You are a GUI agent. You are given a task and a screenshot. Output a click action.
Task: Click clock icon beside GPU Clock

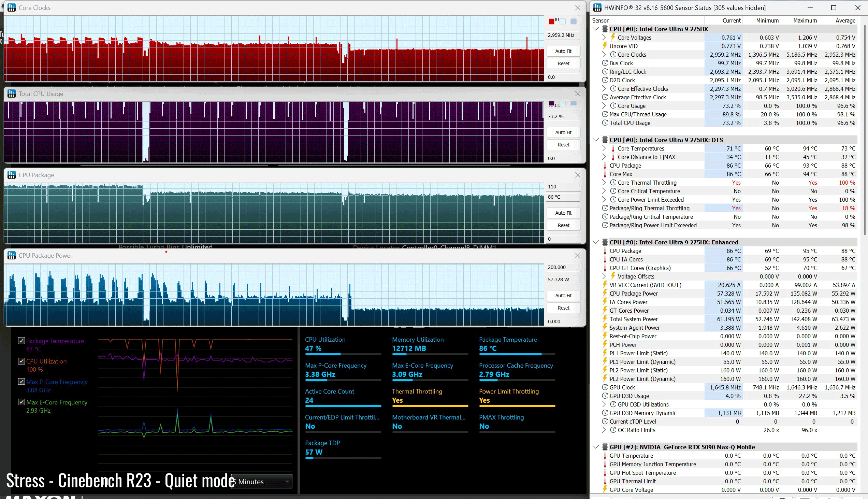(x=605, y=387)
